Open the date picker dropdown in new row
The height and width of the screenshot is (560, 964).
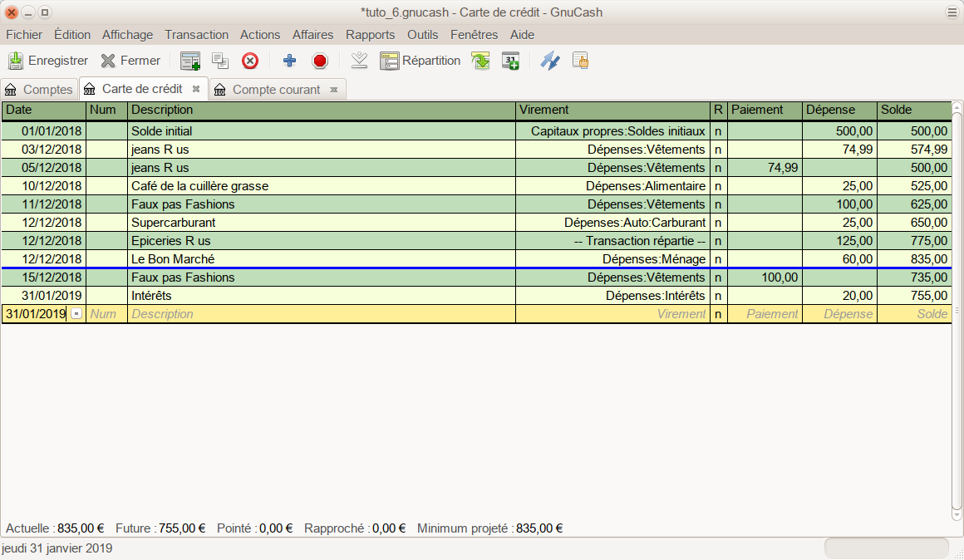(x=76, y=314)
